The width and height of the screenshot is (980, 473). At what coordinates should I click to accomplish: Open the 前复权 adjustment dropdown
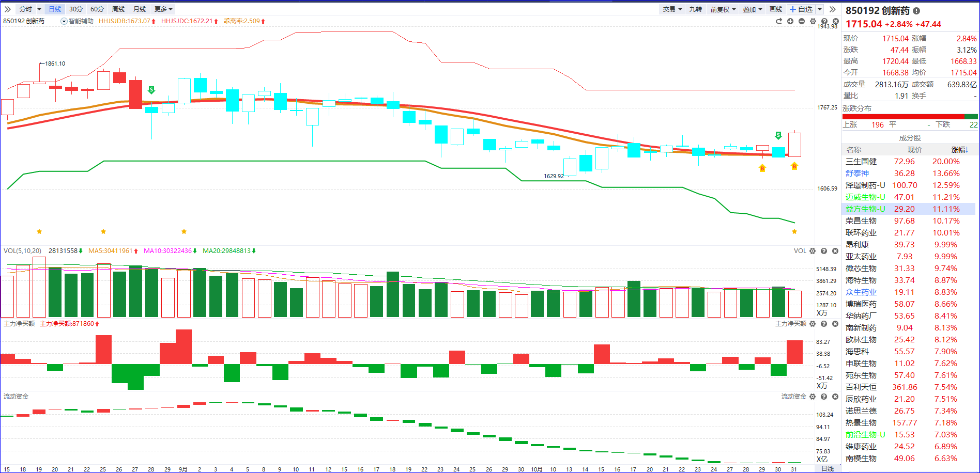coord(723,9)
